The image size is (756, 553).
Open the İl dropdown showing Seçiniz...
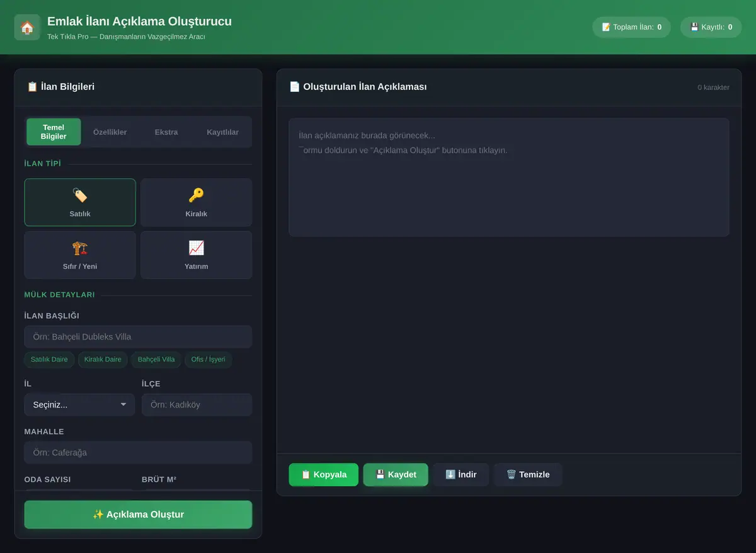79,405
